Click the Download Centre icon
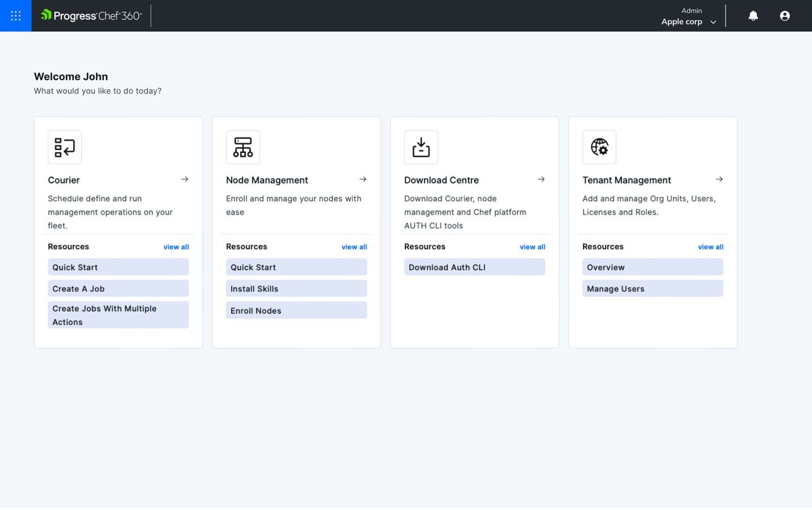 click(x=421, y=147)
